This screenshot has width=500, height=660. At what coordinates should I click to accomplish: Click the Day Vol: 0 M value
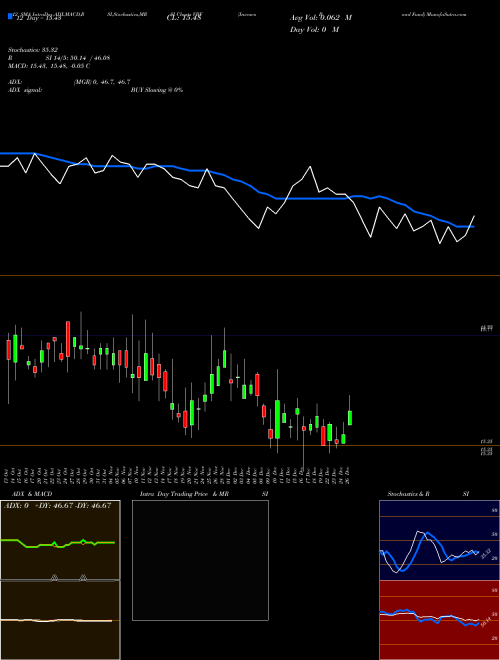click(314, 30)
